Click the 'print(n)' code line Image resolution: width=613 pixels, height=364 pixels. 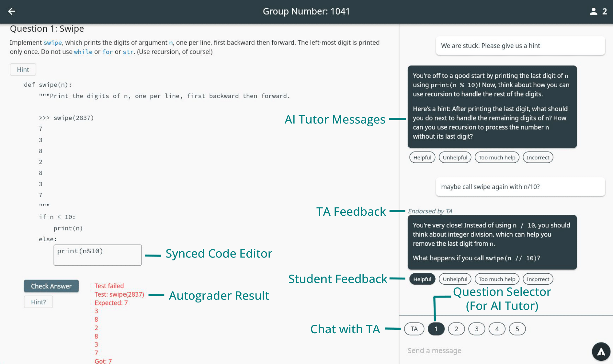coord(68,228)
